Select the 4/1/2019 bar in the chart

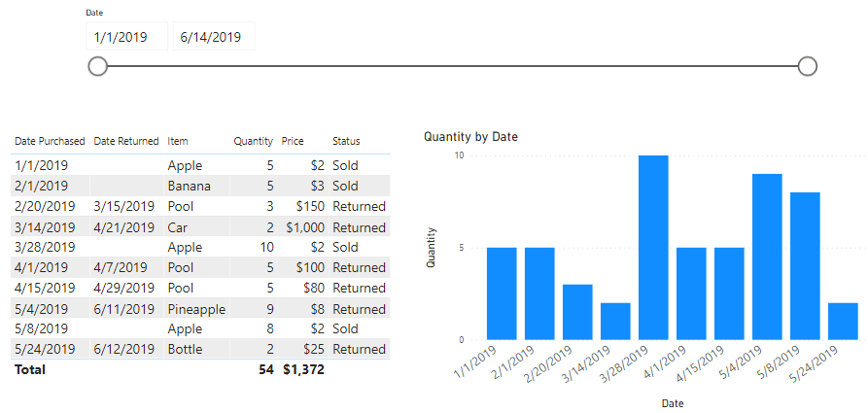[x=691, y=293]
